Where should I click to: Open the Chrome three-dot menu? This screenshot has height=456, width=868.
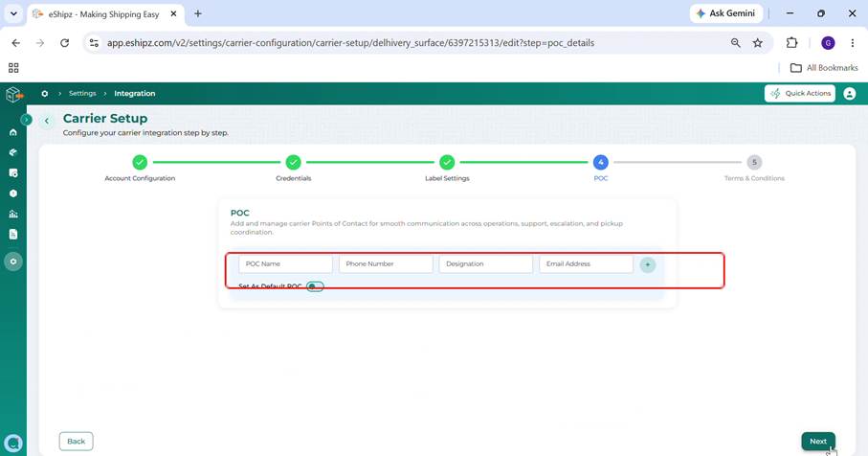[x=853, y=43]
